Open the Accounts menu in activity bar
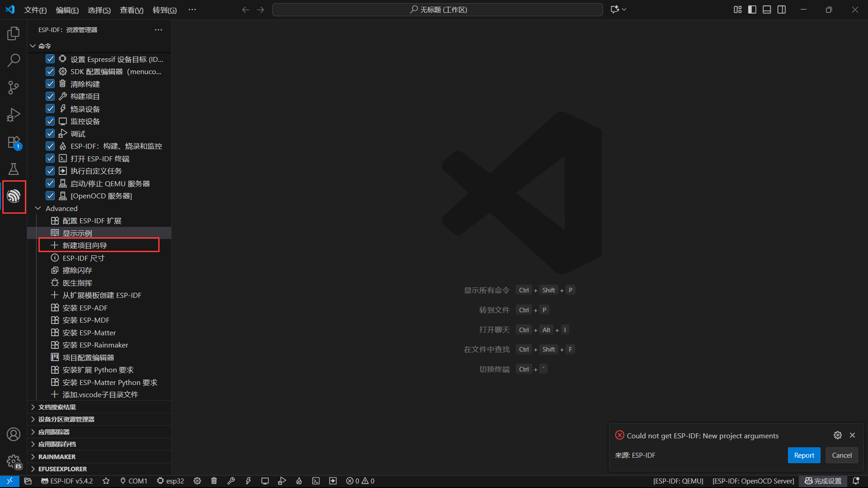The image size is (868, 488). click(14, 434)
